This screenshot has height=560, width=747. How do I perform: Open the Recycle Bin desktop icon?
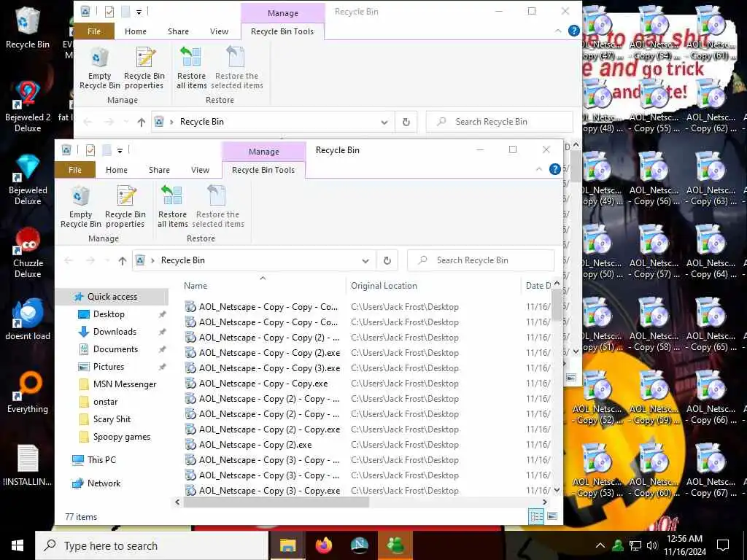(28, 28)
